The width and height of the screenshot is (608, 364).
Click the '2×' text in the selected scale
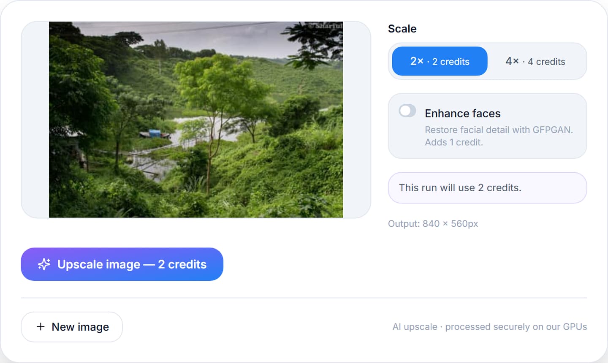click(417, 61)
